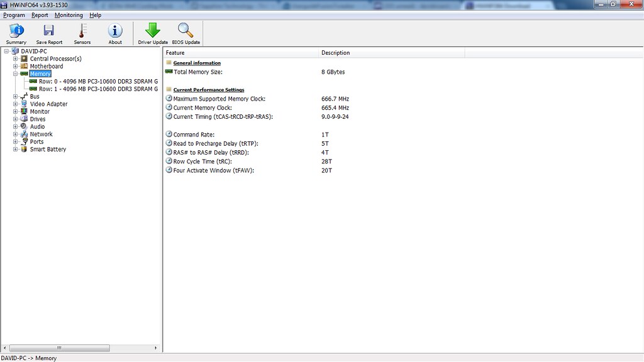Image resolution: width=644 pixels, height=362 pixels.
Task: Click the Row: 0 memory stick icon
Action: click(33, 81)
